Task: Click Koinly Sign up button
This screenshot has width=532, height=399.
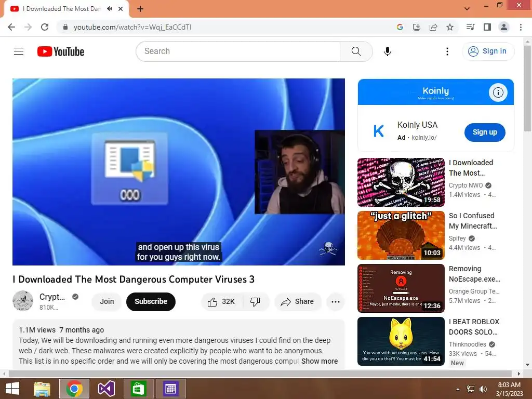Action: click(485, 132)
